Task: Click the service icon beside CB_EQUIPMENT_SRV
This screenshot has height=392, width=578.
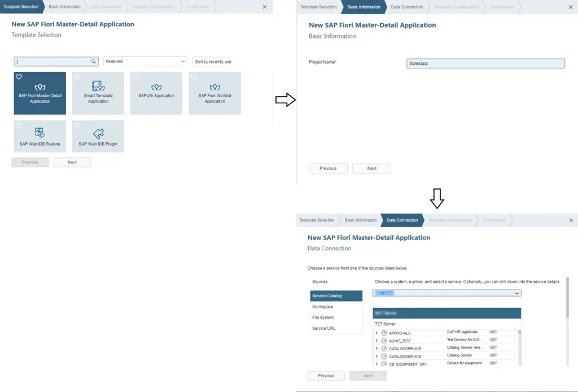Action: pyautogui.click(x=384, y=364)
